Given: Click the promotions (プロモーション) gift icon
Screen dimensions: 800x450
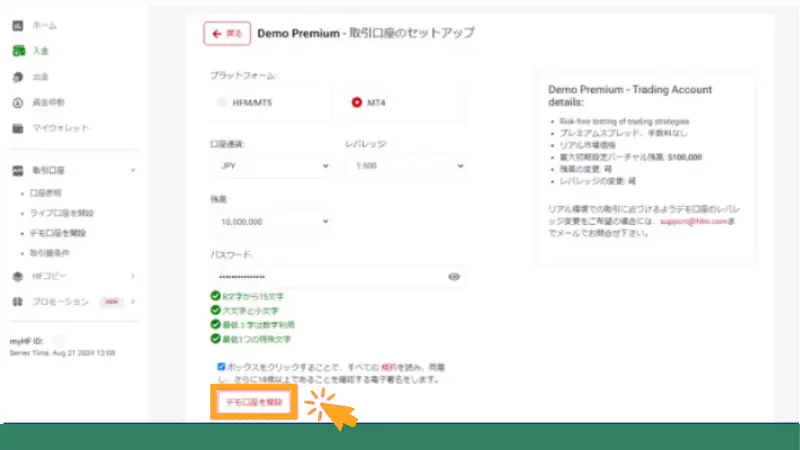Looking at the screenshot, I should 18,302.
